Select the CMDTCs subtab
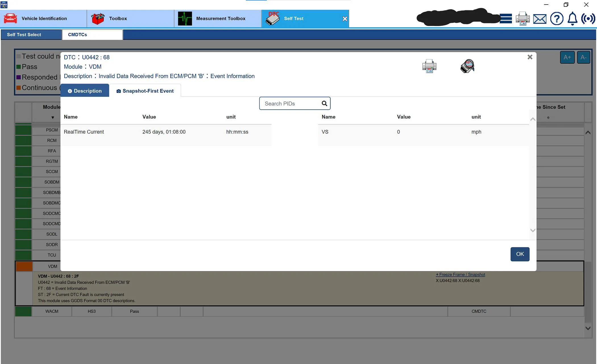This screenshot has height=364, width=597. pos(92,35)
